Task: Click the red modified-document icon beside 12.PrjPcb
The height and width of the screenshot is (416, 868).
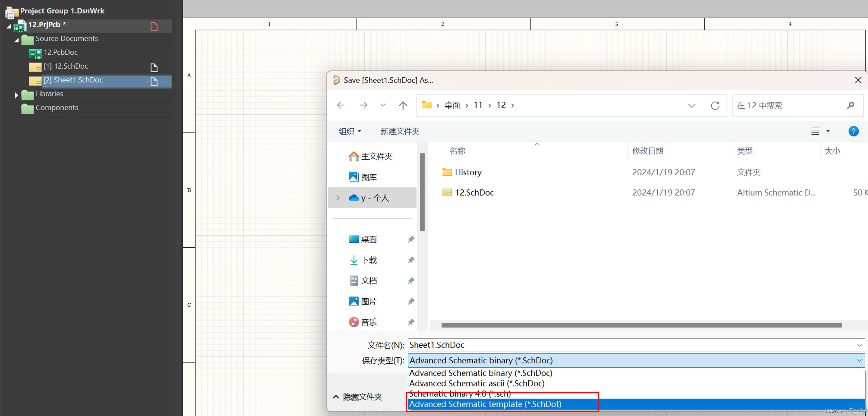Action: coord(154,26)
